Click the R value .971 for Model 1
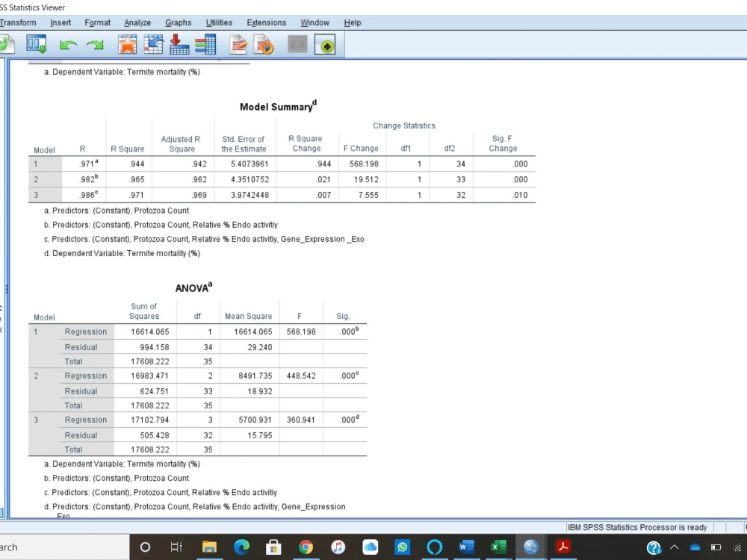This screenshot has height=560, width=747. coord(89,164)
